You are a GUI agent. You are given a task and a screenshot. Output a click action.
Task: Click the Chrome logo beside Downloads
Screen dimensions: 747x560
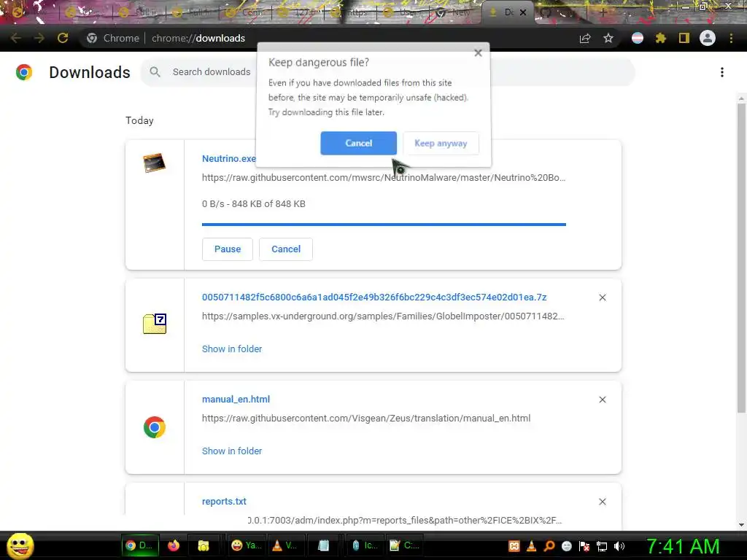point(24,72)
